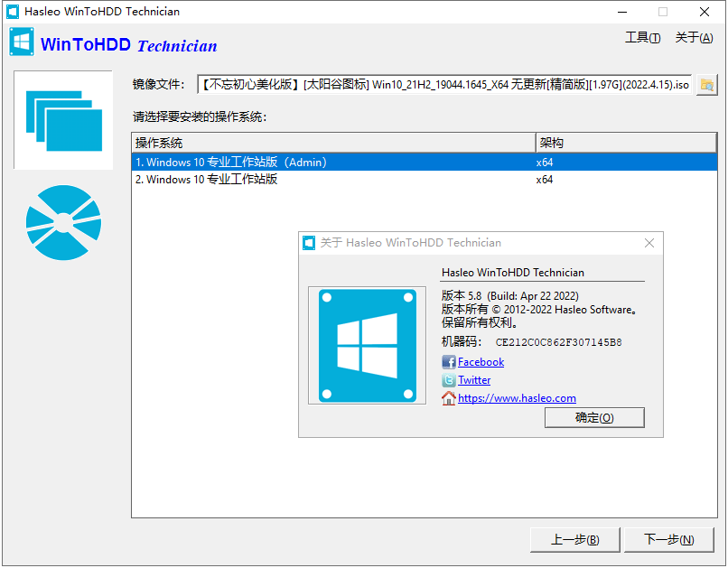Click the 操作系统 column header
This screenshot has width=728, height=568.
[334, 143]
